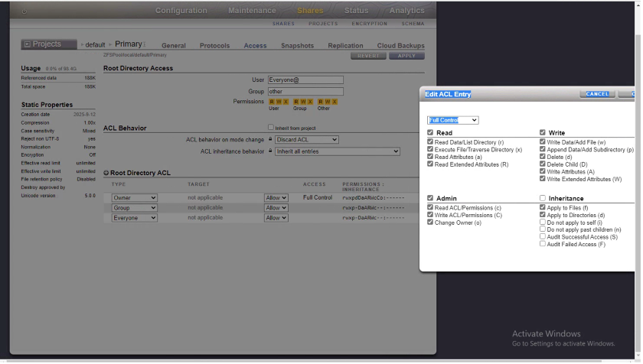The height and width of the screenshot is (364, 643).
Task: Uncheck Read ACL/Permissions (c)
Action: point(430,207)
